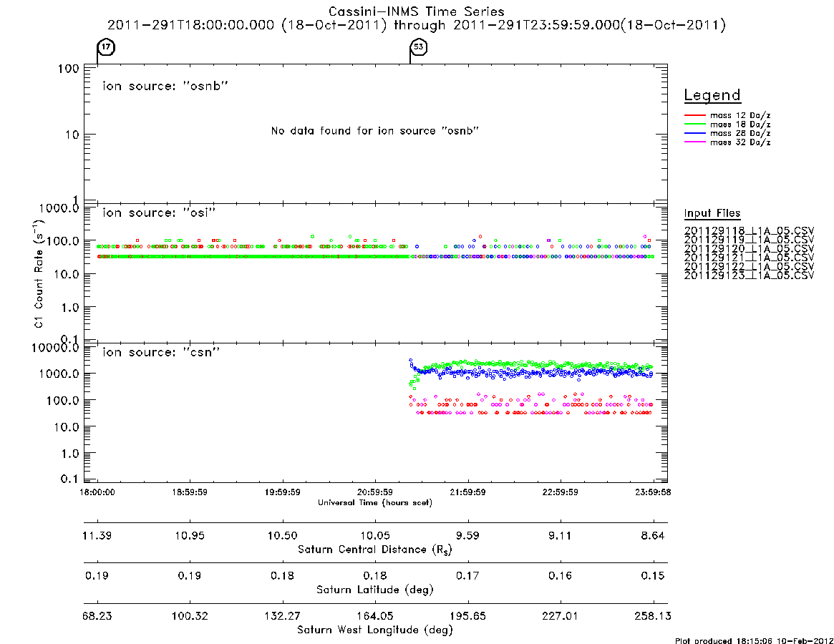Viewport: 834px width, 644px height.
Task: Click the timeline marker labeled 17
Action: pos(107,47)
